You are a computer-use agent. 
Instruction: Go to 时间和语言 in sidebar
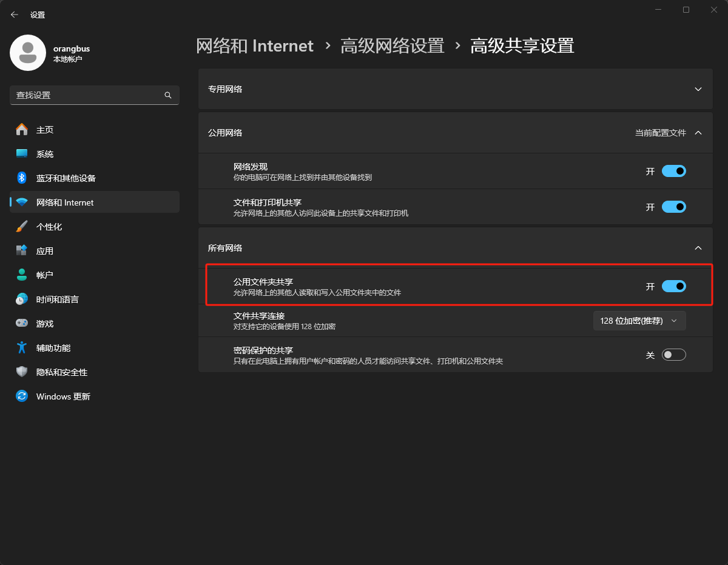pyautogui.click(x=58, y=299)
